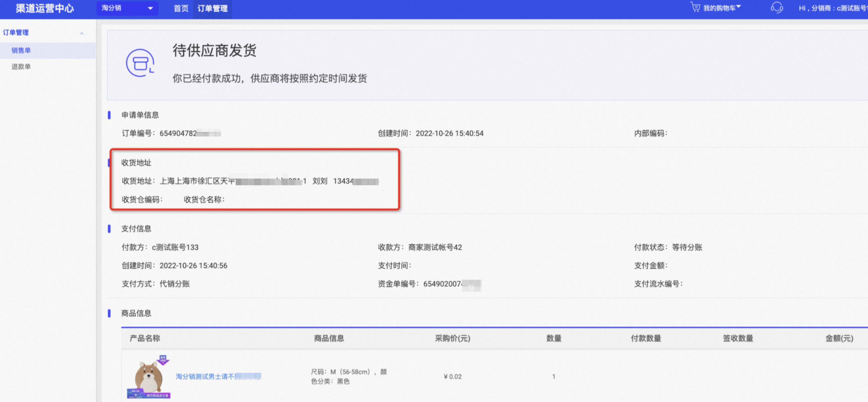This screenshot has width=868, height=402.
Task: Click the fund order number 654902007
Action: click(452, 284)
